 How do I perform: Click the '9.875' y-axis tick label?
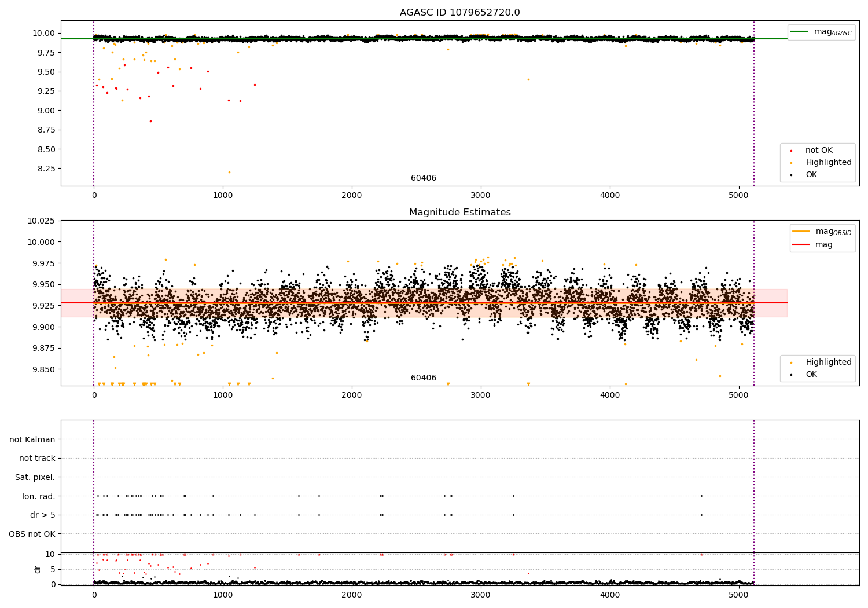44,349
